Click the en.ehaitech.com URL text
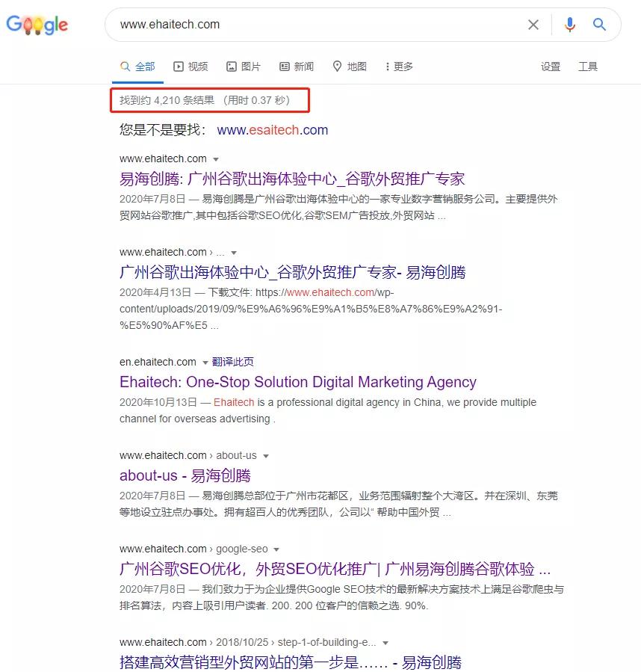This screenshot has height=672, width=641. tap(158, 362)
